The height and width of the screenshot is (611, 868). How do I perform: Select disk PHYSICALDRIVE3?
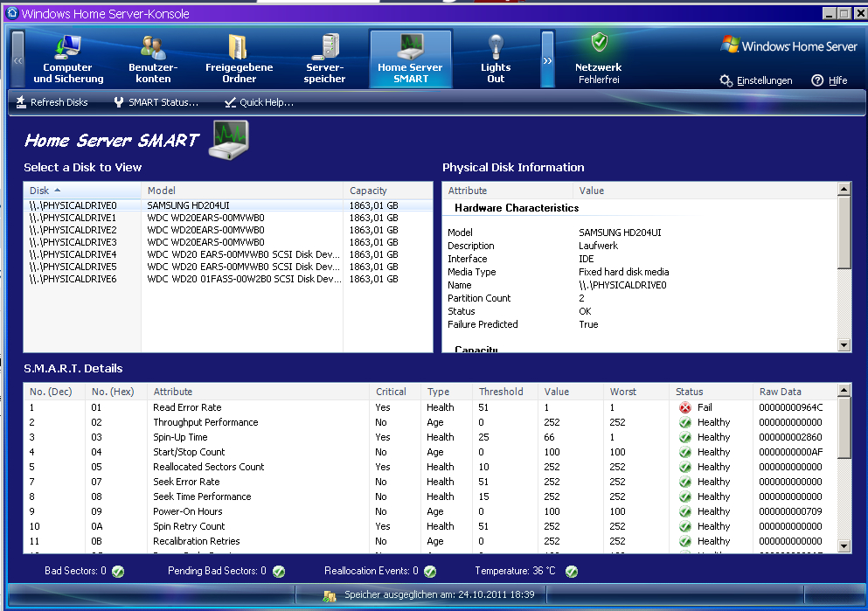tap(227, 242)
